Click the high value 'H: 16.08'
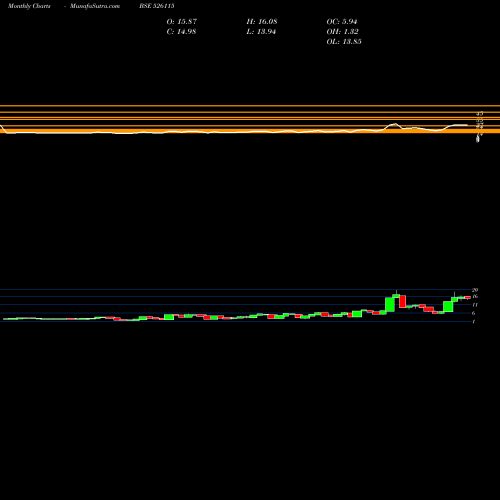 (x=262, y=22)
